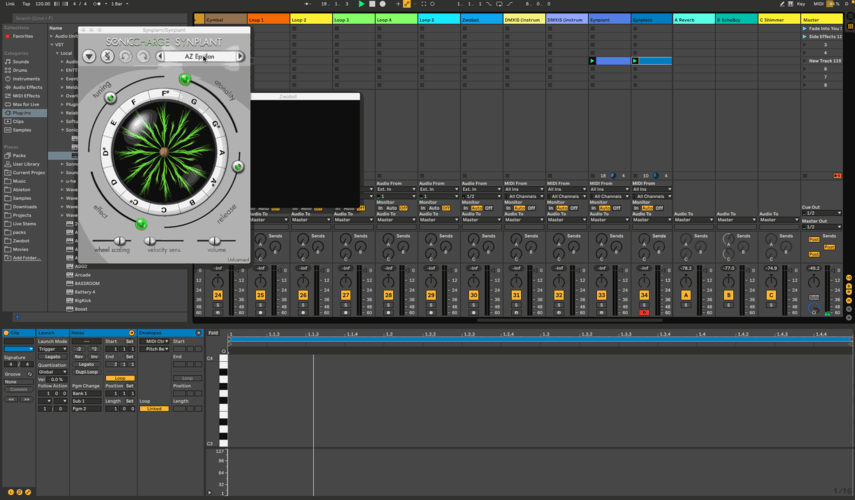Screen dimensions: 855x500
Task: Toggle the clip Loop switch in Notes
Action: (120, 378)
